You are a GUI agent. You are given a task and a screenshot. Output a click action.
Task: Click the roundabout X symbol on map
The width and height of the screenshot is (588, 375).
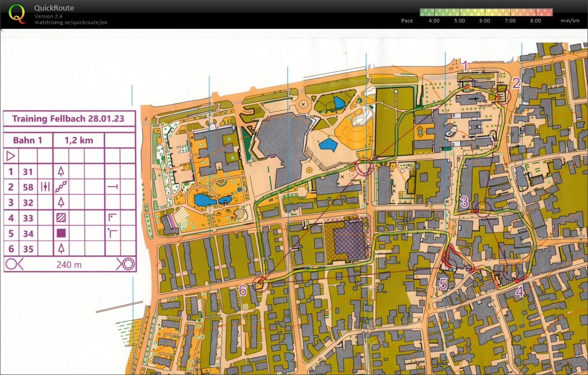(303, 105)
